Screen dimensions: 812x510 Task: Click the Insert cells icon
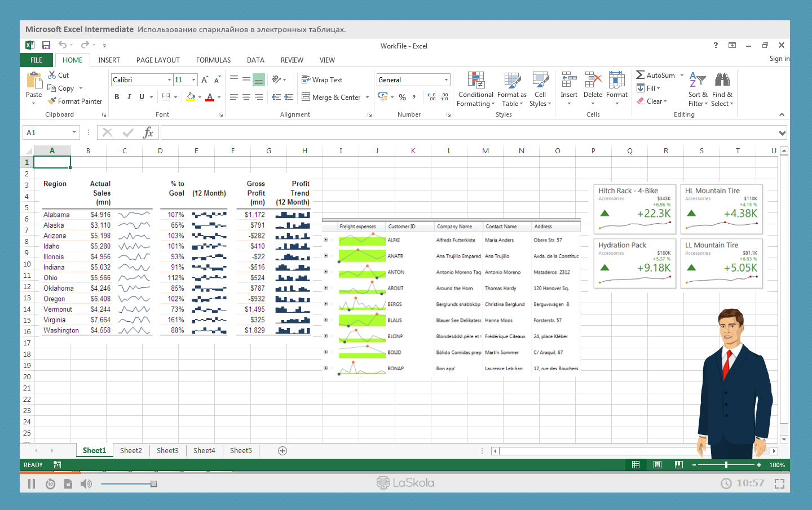pos(568,81)
